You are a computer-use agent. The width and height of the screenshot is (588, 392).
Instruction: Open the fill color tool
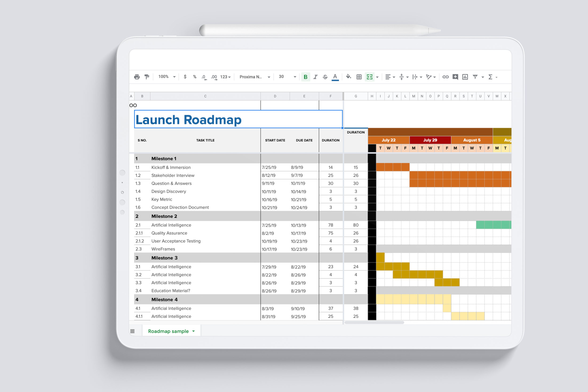pyautogui.click(x=349, y=77)
